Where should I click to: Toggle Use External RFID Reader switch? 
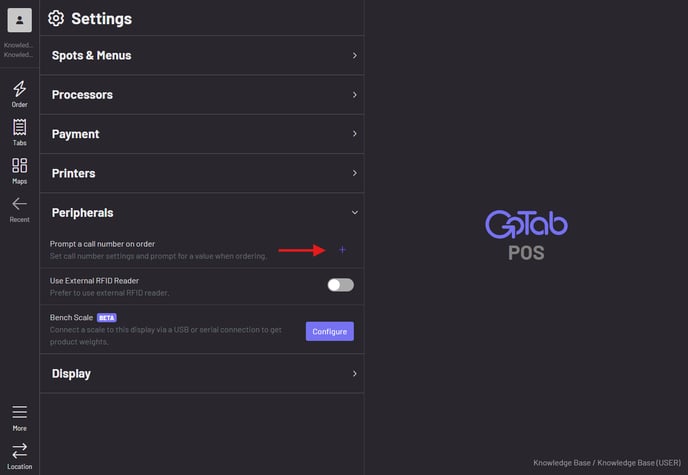(340, 285)
